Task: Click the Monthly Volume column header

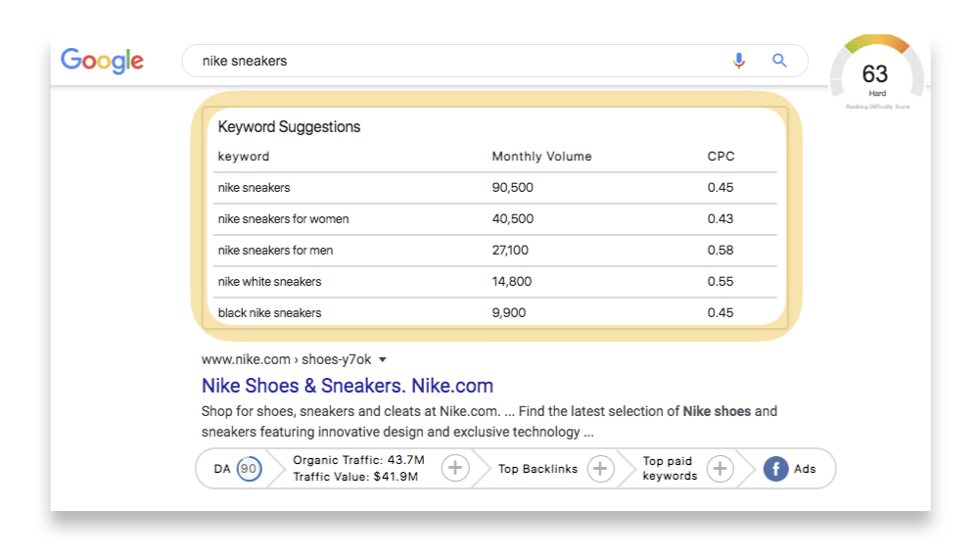Action: (x=541, y=157)
